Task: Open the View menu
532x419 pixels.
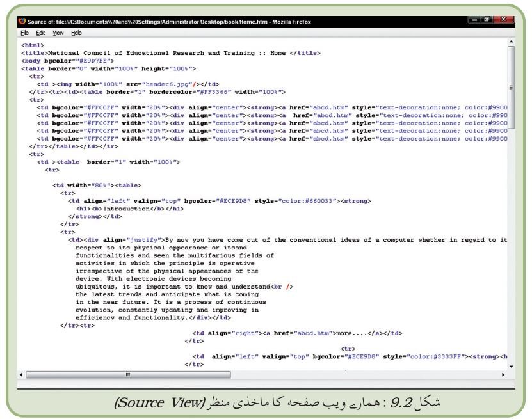Action: point(58,33)
